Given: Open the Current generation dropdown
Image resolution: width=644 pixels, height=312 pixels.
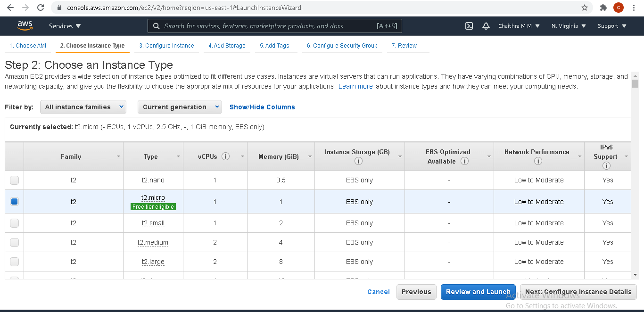Looking at the screenshot, I should [x=180, y=107].
